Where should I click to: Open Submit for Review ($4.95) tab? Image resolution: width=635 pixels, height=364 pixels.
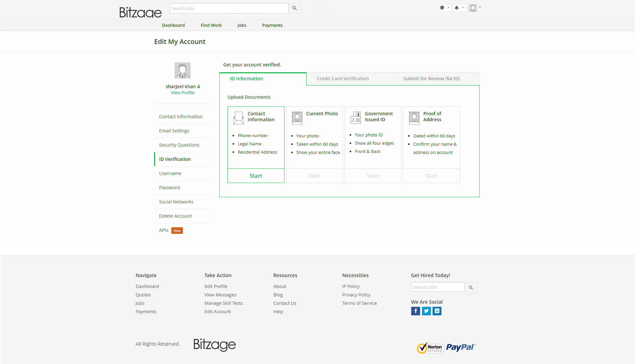tap(431, 79)
